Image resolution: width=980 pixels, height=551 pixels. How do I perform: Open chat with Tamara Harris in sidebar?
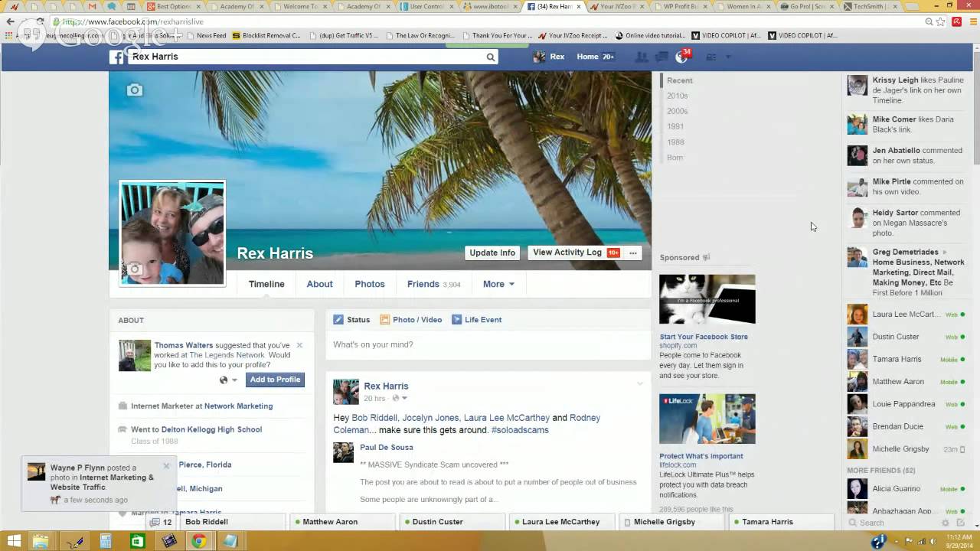click(x=907, y=359)
